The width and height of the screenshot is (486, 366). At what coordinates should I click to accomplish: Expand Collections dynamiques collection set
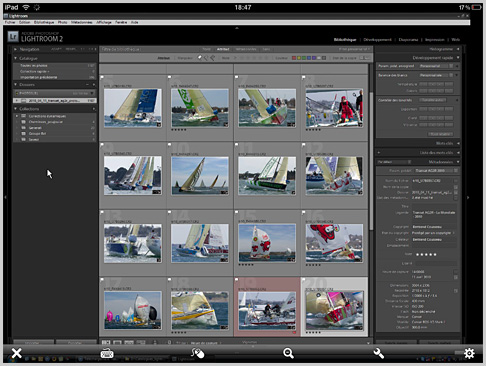[x=17, y=116]
